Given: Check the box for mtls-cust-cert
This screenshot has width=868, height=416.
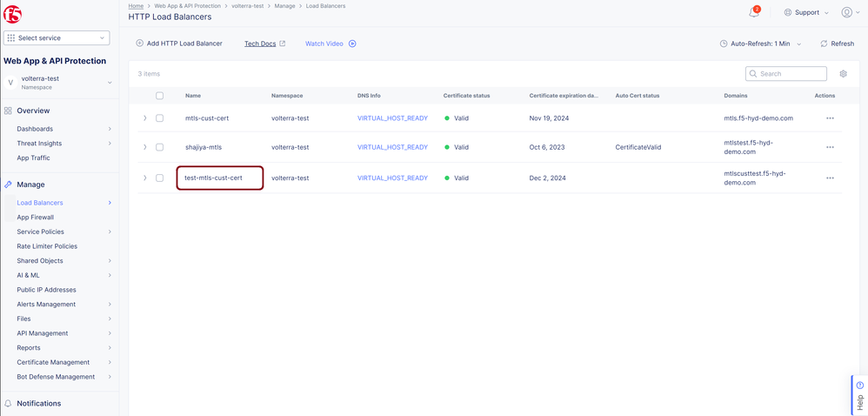Looking at the screenshot, I should pos(159,118).
